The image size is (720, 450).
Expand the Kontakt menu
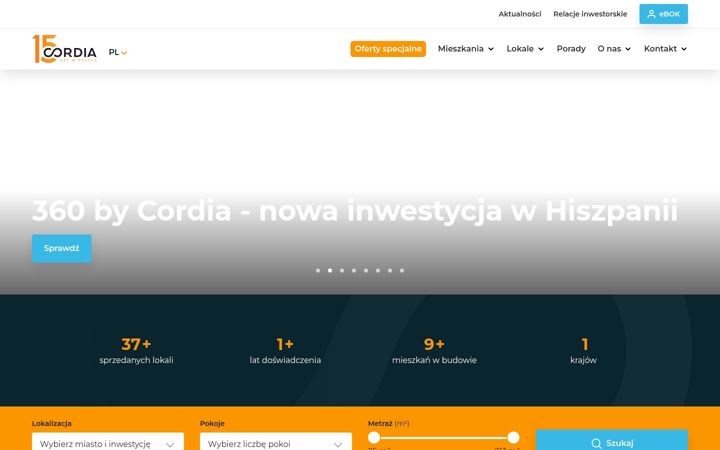click(x=665, y=49)
